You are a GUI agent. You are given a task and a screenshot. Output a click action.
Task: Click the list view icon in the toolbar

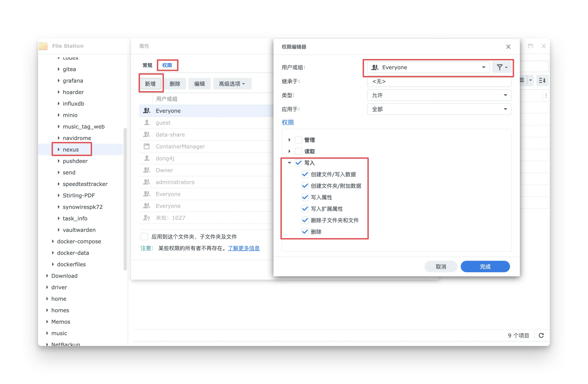pos(522,80)
